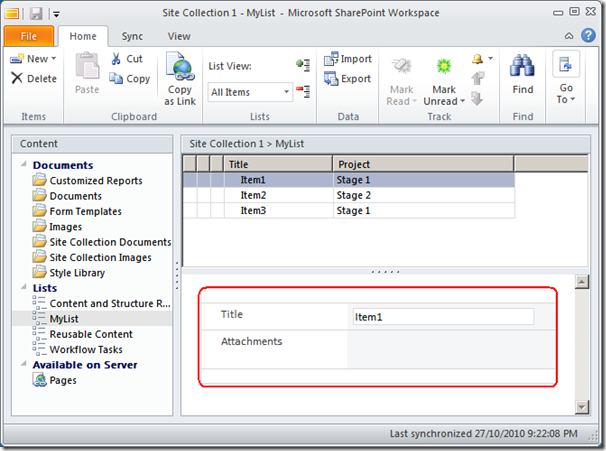This screenshot has height=451, width=606.
Task: Open Site Collection Documents folder
Action: point(102,242)
